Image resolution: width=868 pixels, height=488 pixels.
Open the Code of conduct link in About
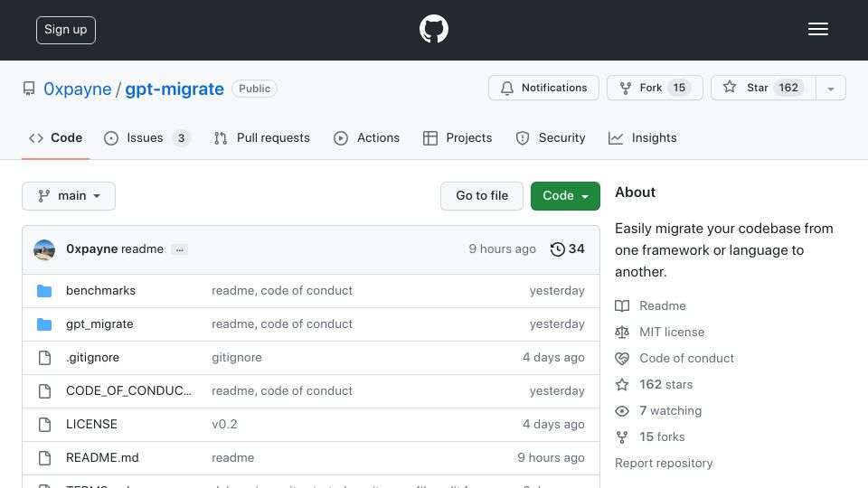tap(686, 358)
